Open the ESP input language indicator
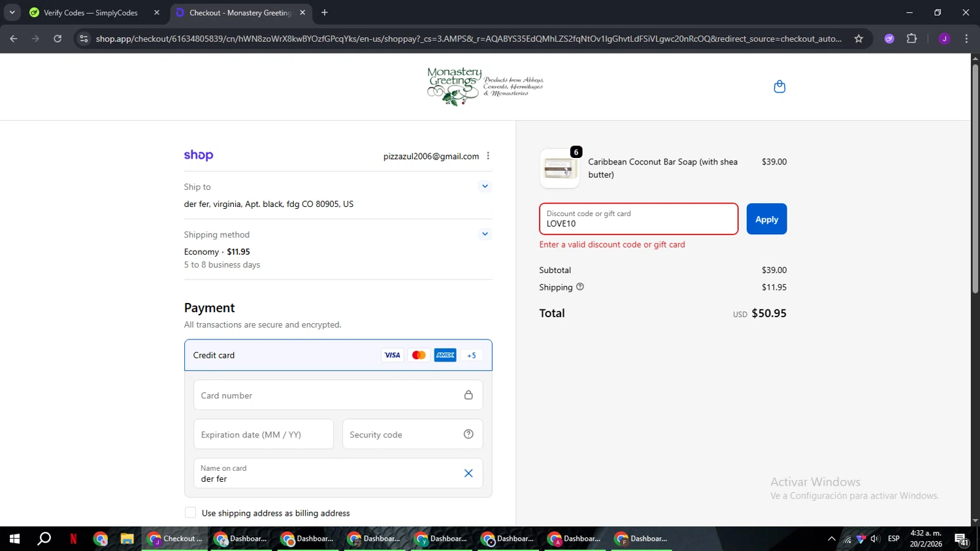Image resolution: width=980 pixels, height=551 pixels. (894, 539)
